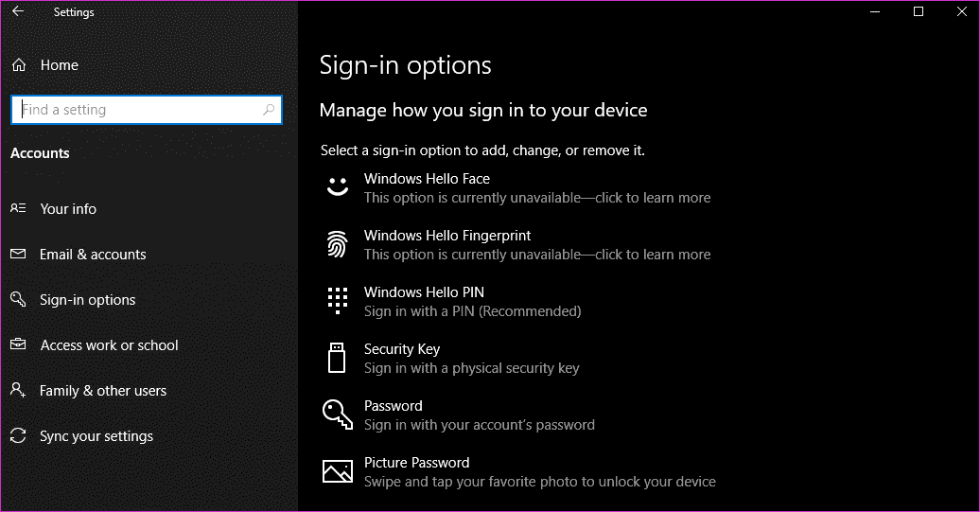Click the back arrow in Settings
The image size is (980, 512).
tap(18, 11)
